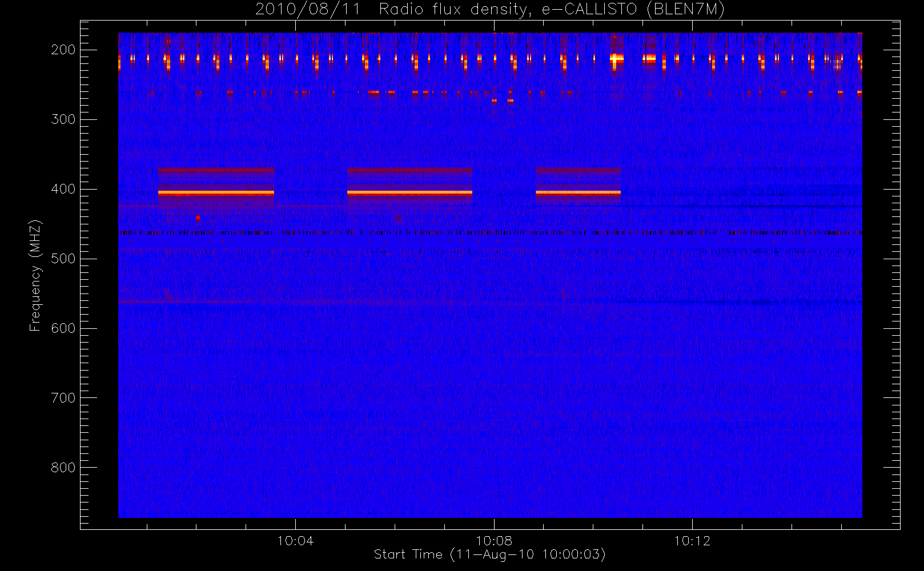The width and height of the screenshot is (924, 571).
Task: Click the third bright 400 MHz emission band
Action: click(x=578, y=193)
